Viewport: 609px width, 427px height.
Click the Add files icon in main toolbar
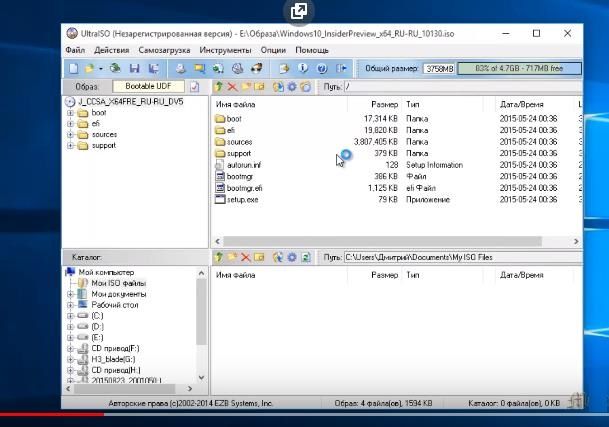coord(284,68)
